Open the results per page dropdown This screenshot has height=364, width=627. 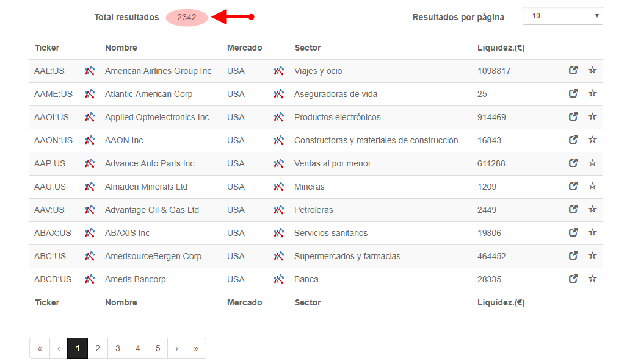563,16
